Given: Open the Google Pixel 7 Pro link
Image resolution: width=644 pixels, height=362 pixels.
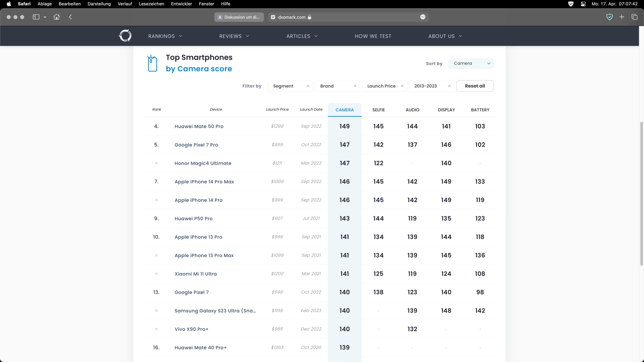Looking at the screenshot, I should [x=196, y=145].
